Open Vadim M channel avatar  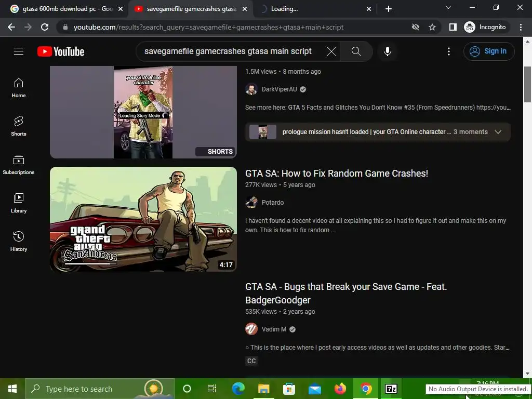251,329
